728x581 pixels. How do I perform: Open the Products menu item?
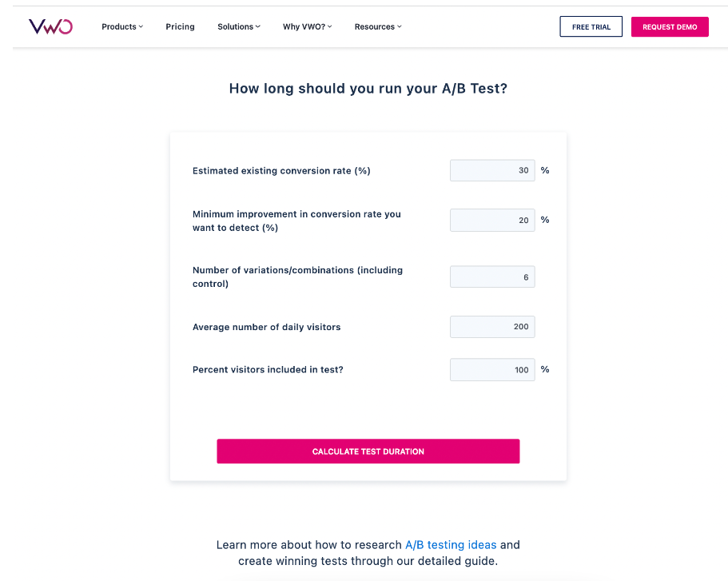(119, 27)
